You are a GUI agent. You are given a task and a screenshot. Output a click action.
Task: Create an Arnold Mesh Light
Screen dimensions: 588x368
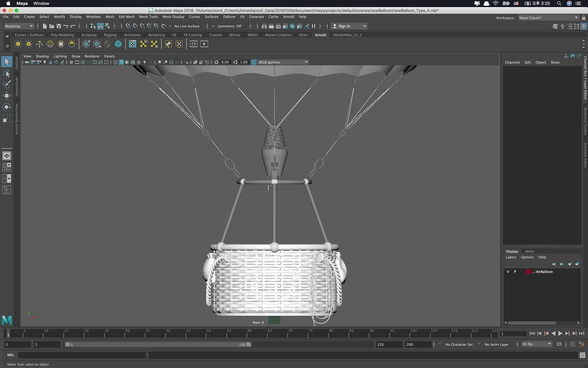(x=29, y=44)
